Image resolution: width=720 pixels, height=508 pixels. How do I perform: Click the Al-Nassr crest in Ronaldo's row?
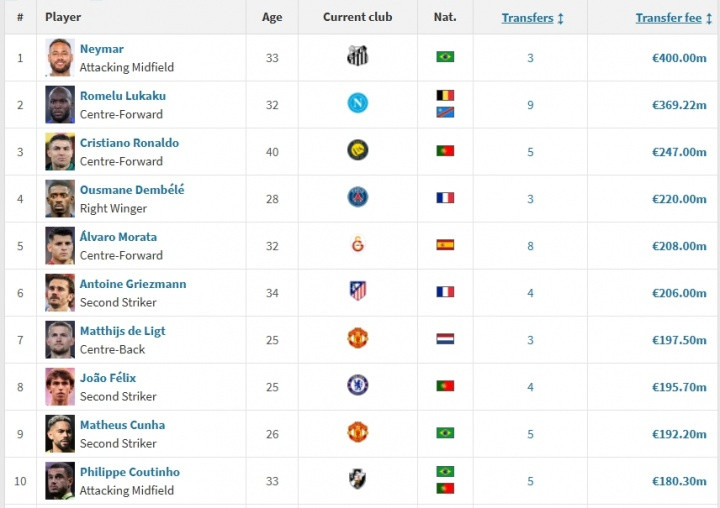click(x=357, y=150)
